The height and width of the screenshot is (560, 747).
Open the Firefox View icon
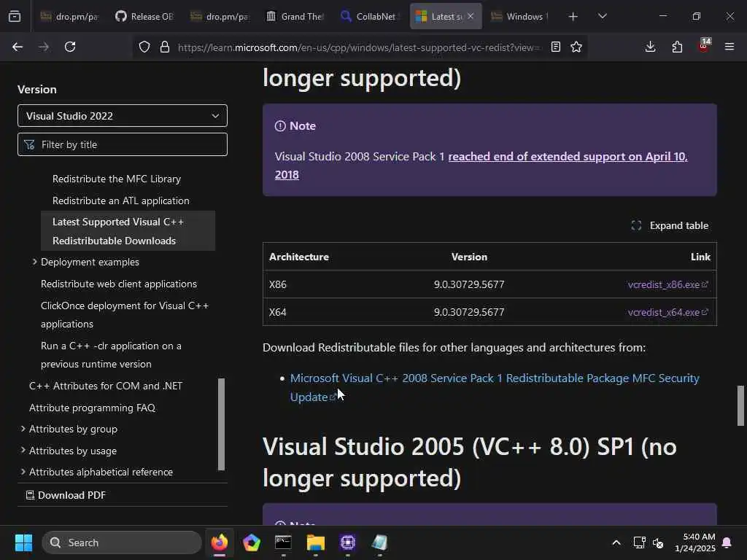[x=15, y=17]
